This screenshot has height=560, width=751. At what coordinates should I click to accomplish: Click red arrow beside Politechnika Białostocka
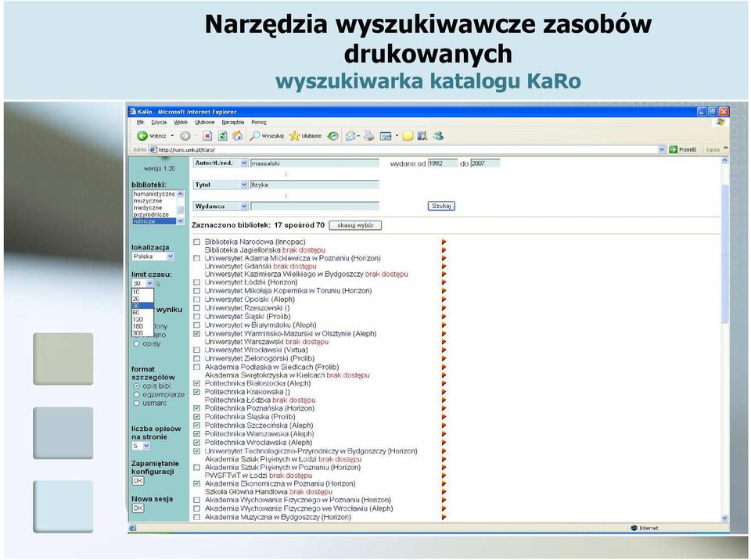[444, 383]
